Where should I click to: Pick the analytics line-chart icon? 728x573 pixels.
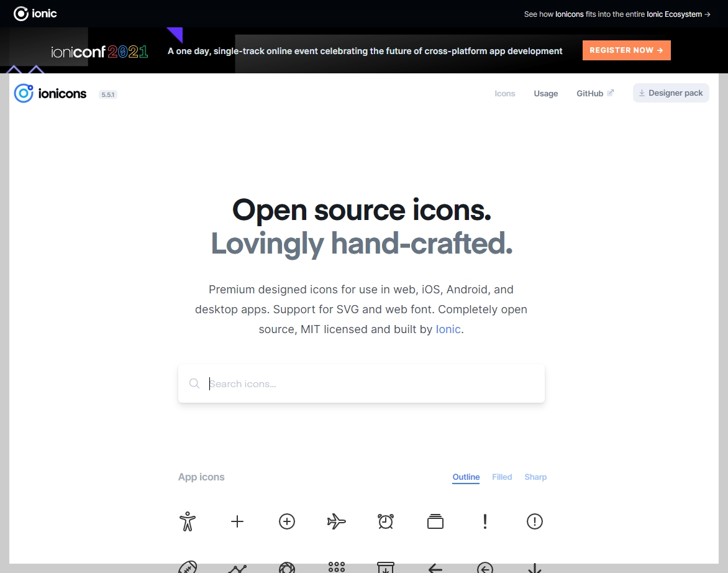click(237, 569)
